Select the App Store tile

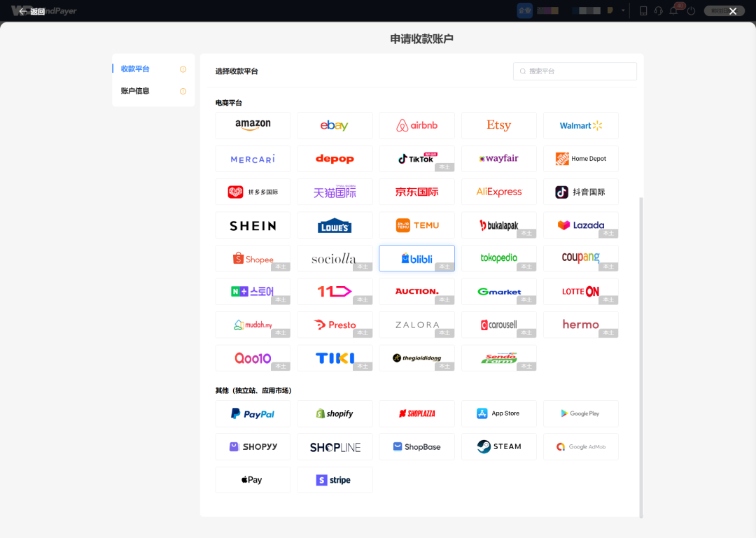click(498, 413)
